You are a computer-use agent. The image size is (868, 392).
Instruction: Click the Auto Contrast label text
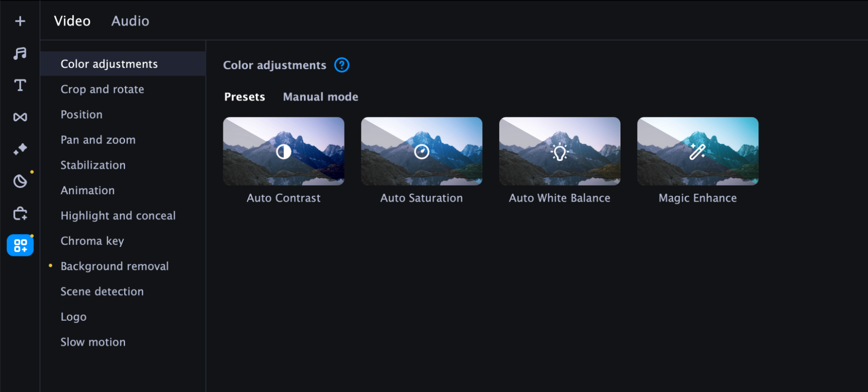click(x=284, y=198)
